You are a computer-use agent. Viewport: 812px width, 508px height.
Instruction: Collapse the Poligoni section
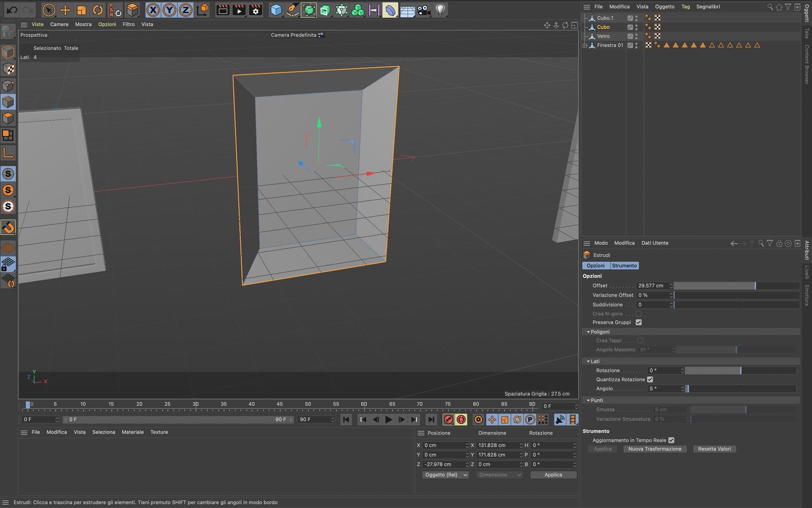pos(588,332)
